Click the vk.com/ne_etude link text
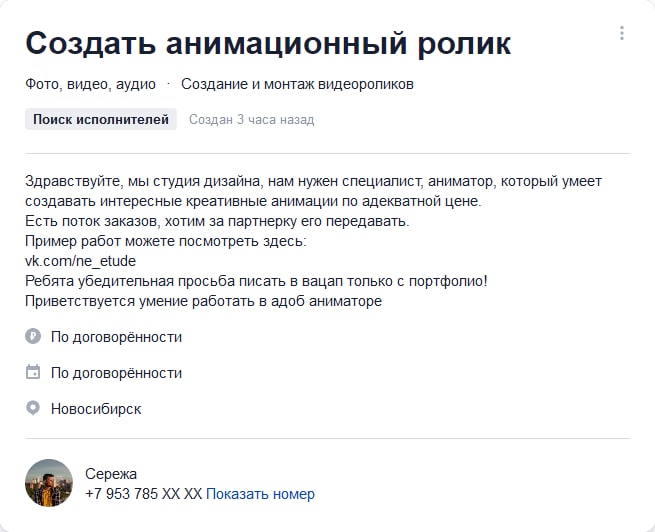This screenshot has height=532, width=655. [x=81, y=261]
